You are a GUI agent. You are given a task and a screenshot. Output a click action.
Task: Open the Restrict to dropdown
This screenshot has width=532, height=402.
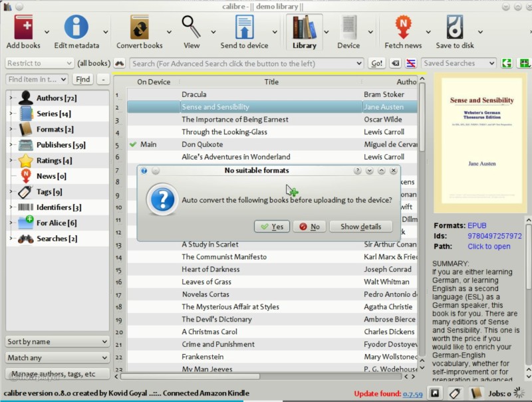39,63
